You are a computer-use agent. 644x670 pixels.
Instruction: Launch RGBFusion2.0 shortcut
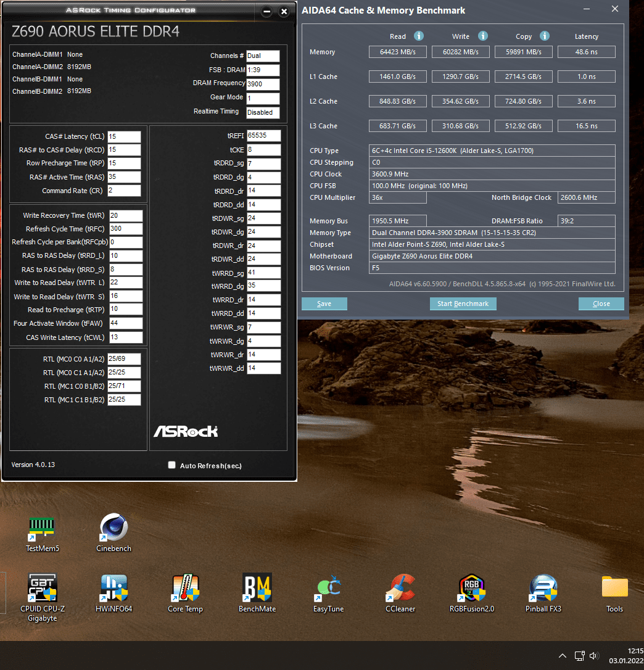click(x=471, y=593)
